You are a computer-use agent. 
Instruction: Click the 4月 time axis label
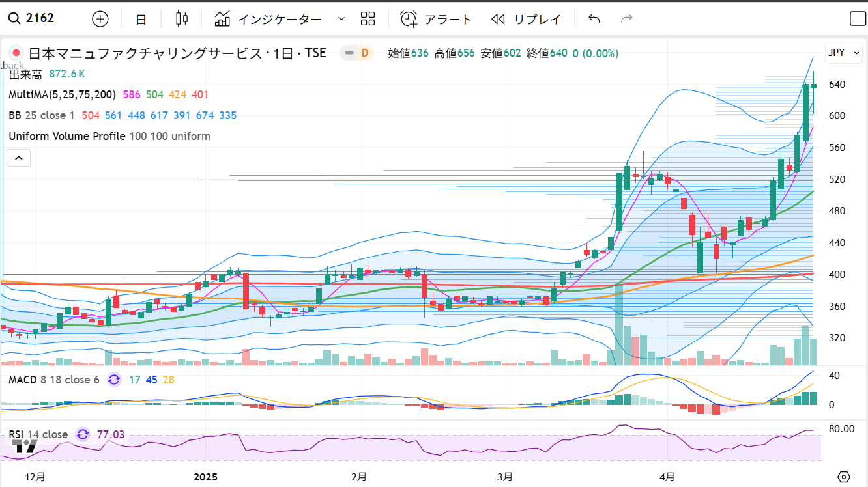667,477
